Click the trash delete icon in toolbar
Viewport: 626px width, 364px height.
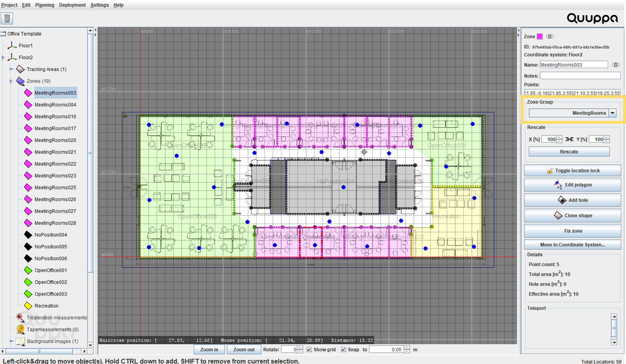pos(7,18)
